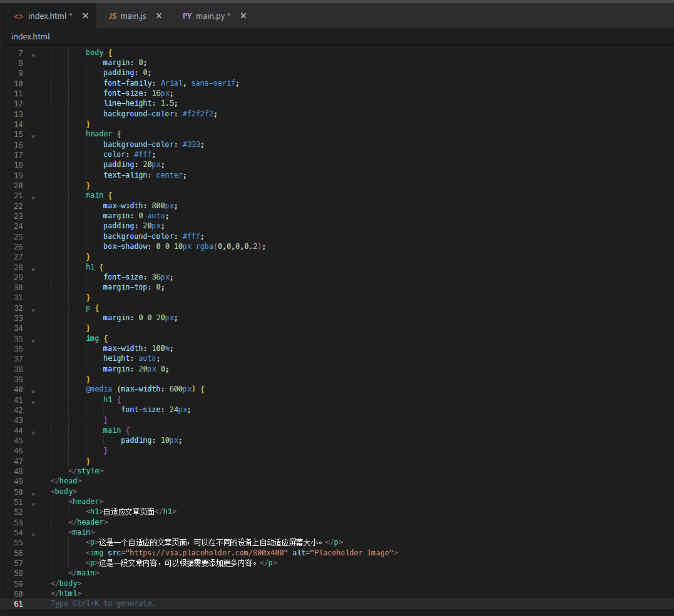Click line number 13 in the gutter
The height and width of the screenshot is (616, 674).
(19, 114)
